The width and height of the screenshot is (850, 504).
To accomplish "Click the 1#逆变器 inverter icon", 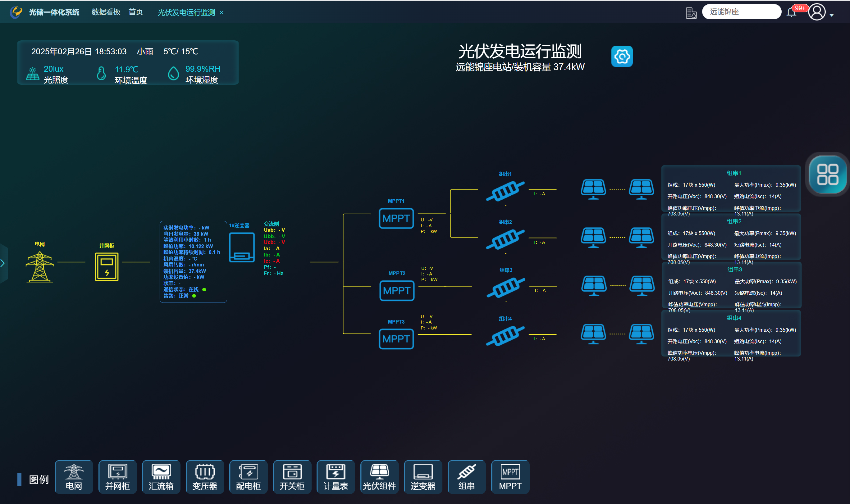I will click(241, 247).
